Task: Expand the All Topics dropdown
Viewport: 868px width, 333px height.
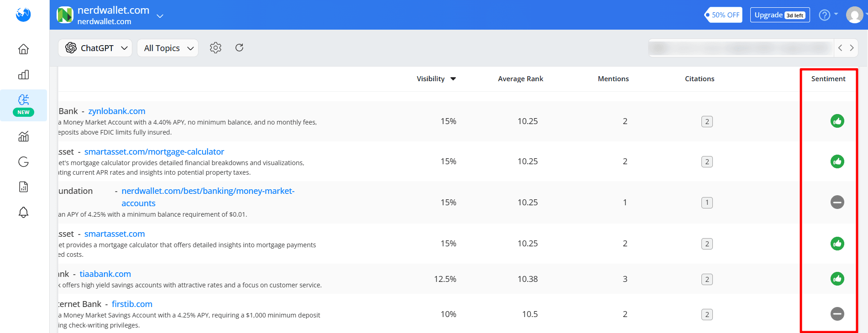Action: click(167, 48)
